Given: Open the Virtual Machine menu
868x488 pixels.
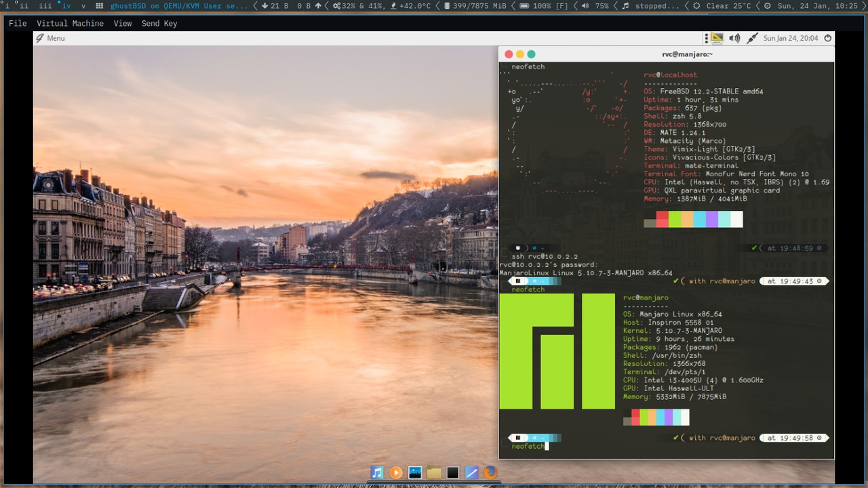Looking at the screenshot, I should pos(70,23).
